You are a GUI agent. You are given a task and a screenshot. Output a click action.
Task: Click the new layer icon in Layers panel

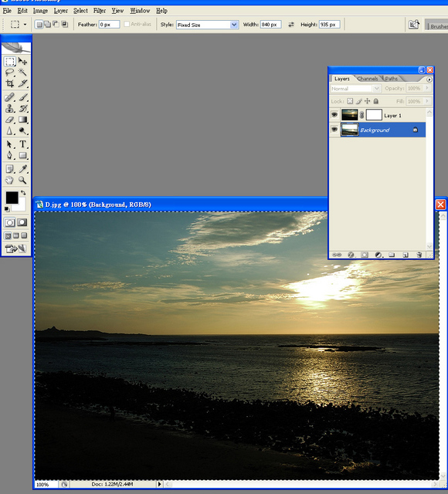click(406, 255)
